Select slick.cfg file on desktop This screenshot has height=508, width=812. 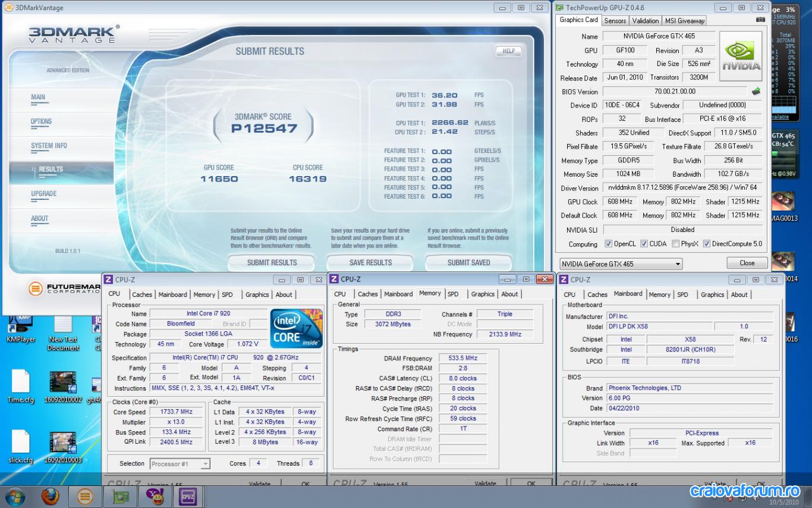pyautogui.click(x=20, y=447)
